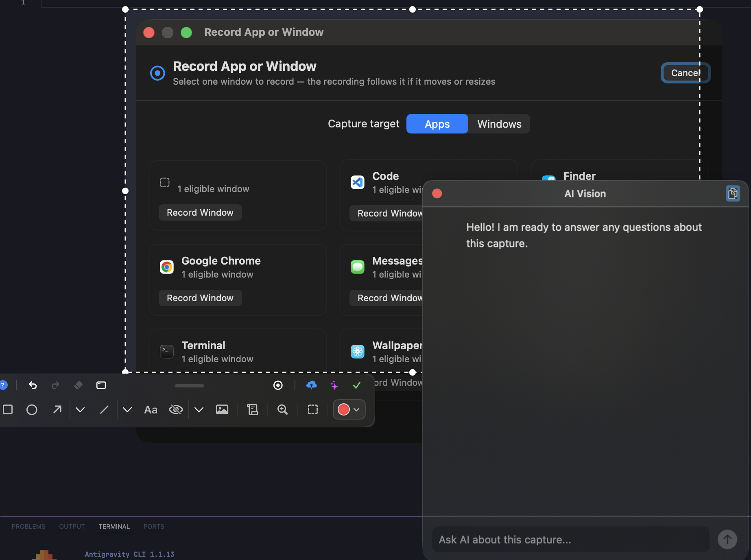Screen dimensions: 751x560
Task: Click the redo arrow in annotation toolbar
Action: [x=56, y=385]
